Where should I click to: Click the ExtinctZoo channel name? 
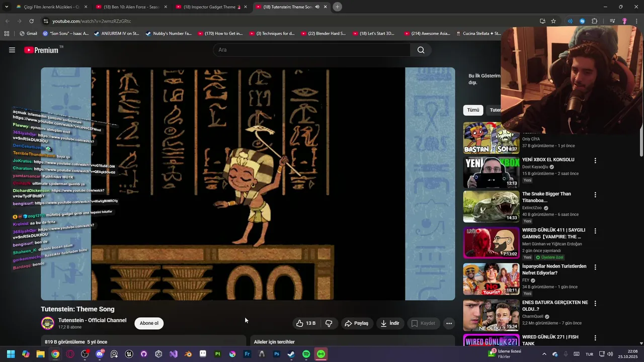tap(532, 208)
